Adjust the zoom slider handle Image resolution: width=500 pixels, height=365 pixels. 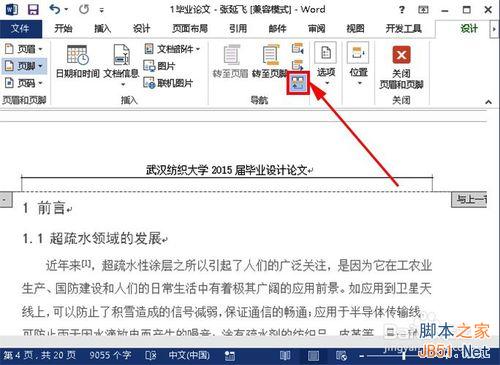404,356
